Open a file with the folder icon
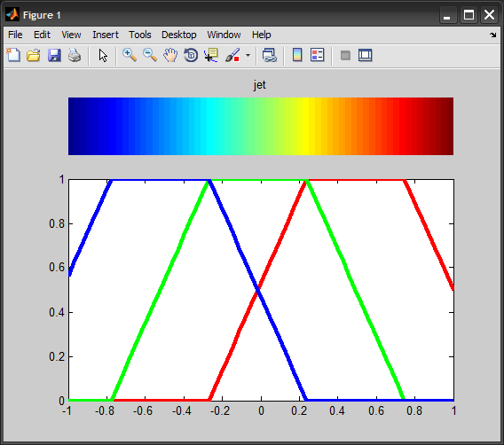504x445 pixels. (34, 55)
